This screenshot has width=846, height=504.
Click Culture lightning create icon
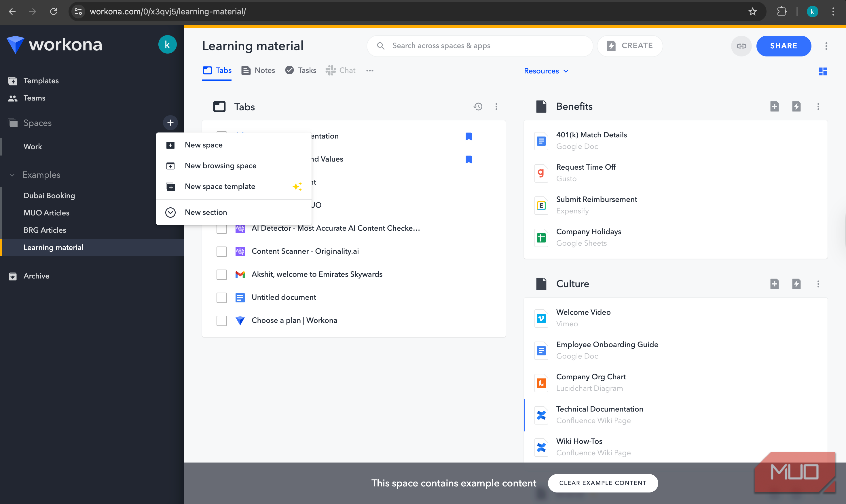coord(796,284)
